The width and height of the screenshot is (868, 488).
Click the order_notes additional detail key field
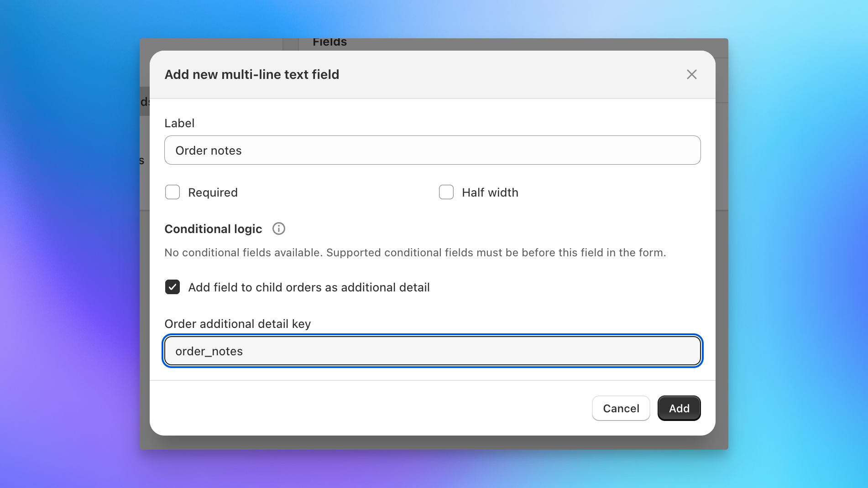(x=432, y=351)
